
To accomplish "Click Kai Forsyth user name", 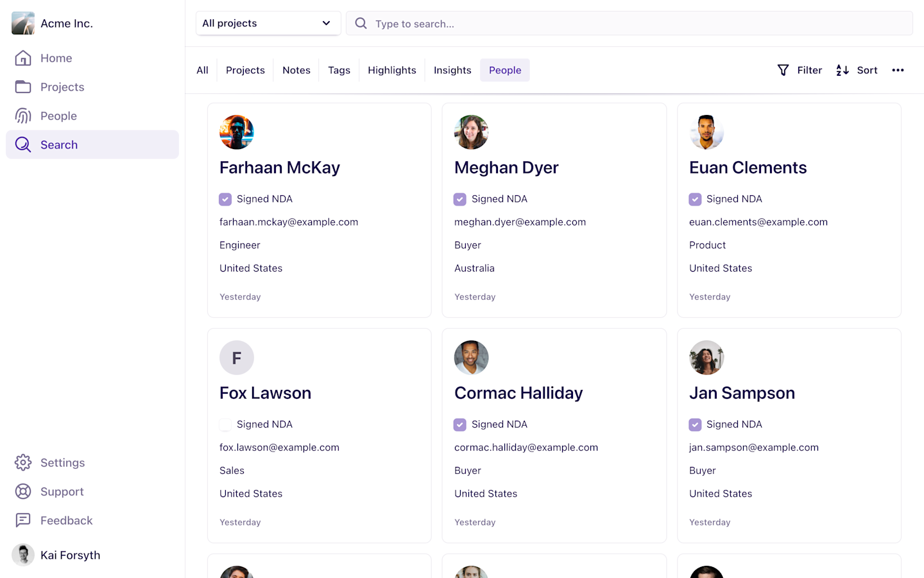I will pos(71,555).
